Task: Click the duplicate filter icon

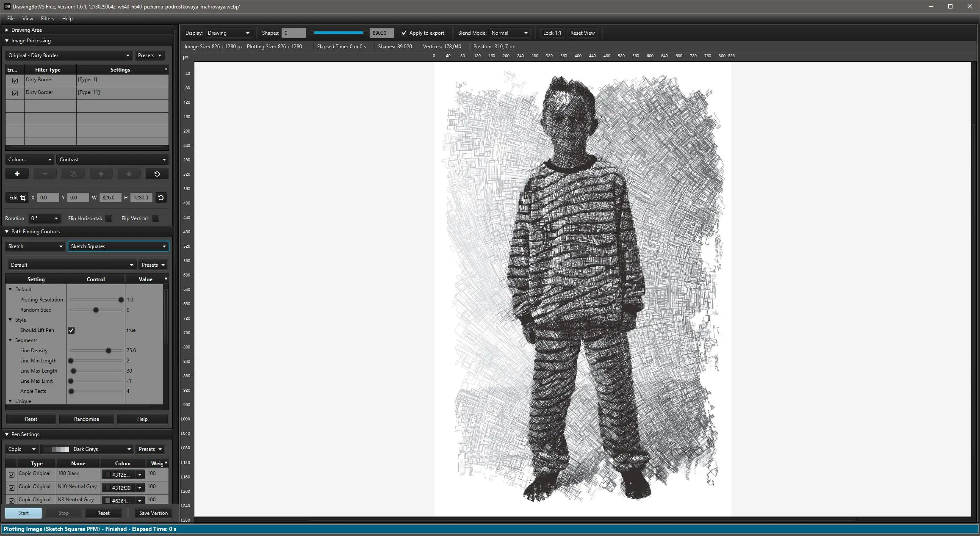Action: pos(73,174)
